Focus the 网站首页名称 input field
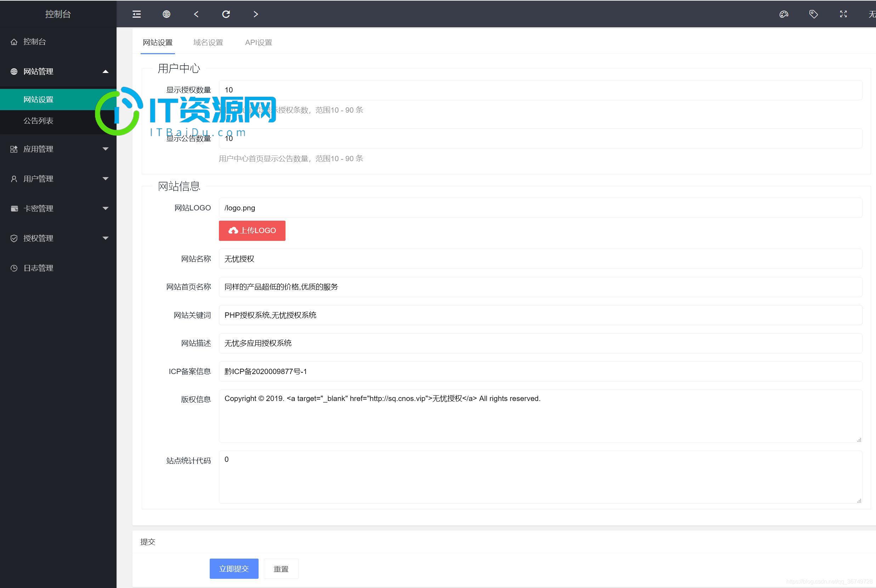The image size is (876, 588). pos(541,287)
